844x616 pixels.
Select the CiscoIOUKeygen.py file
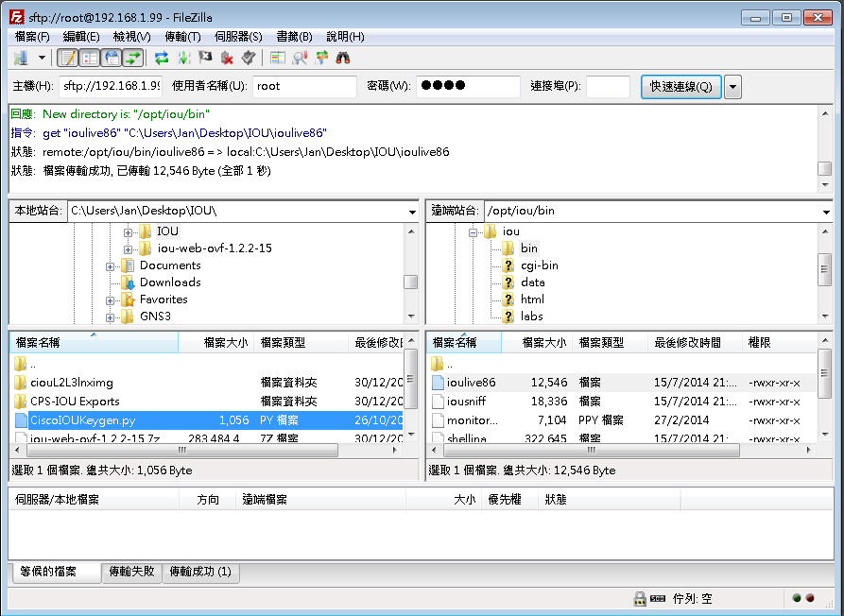coord(207,420)
